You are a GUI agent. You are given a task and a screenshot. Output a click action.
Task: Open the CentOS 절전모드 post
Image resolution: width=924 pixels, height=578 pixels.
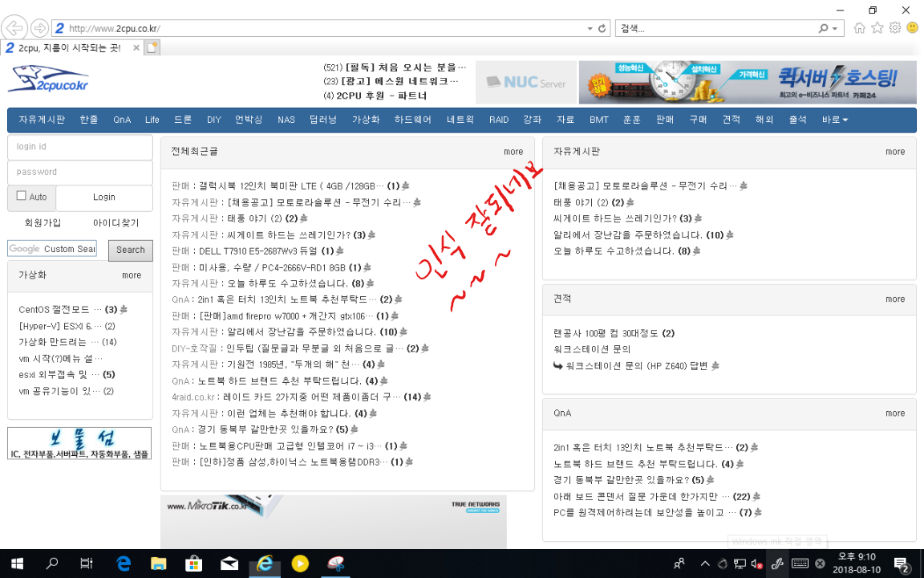point(60,310)
